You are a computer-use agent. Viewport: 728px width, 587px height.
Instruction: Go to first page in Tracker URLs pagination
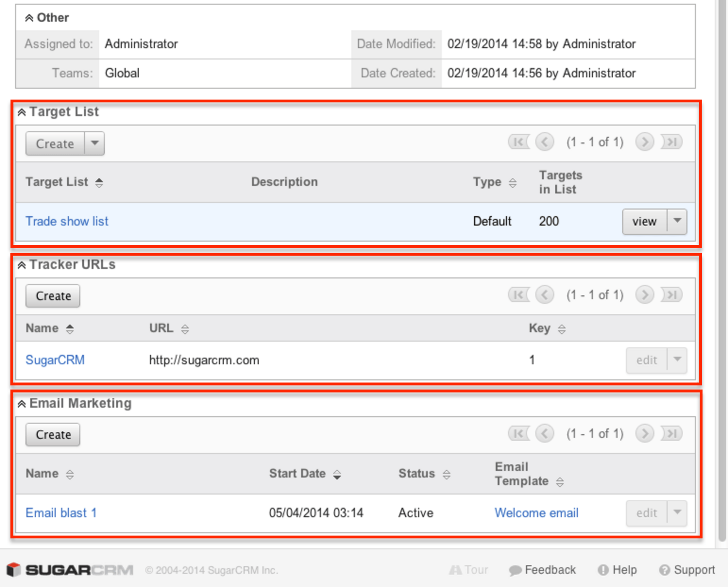click(519, 295)
